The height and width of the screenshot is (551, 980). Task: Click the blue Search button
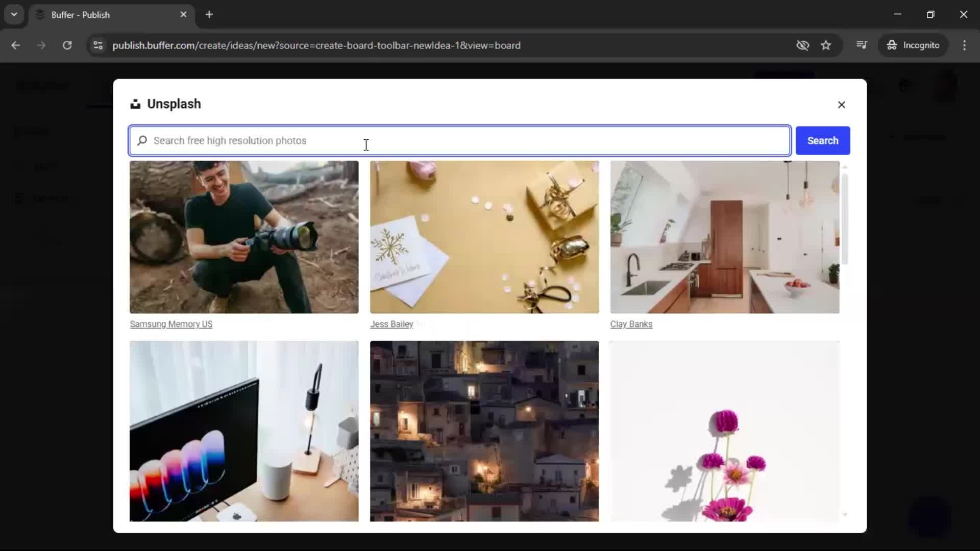coord(823,141)
